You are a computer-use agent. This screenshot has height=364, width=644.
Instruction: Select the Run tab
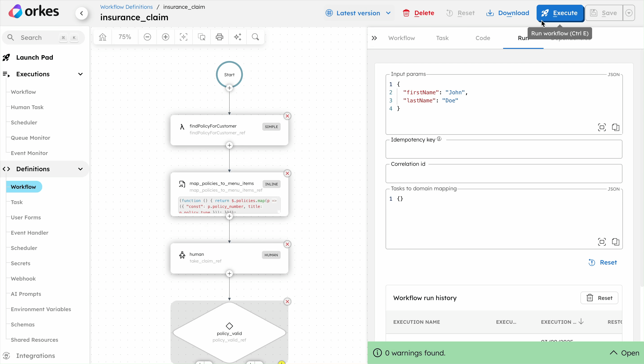523,38
